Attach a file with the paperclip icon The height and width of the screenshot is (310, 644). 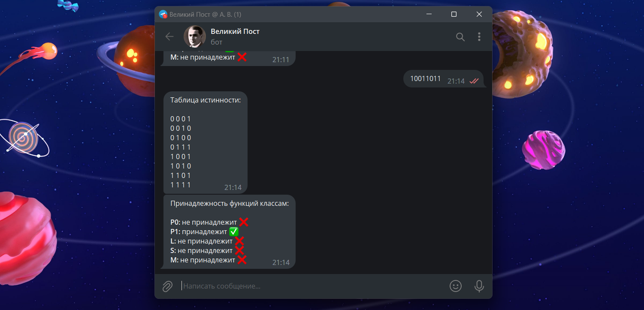click(167, 286)
